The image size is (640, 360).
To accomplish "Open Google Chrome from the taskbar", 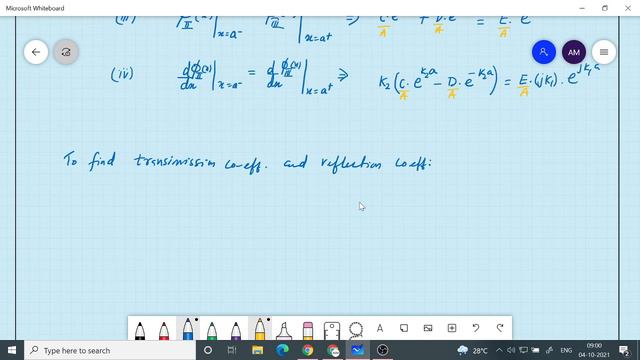I will tap(308, 350).
